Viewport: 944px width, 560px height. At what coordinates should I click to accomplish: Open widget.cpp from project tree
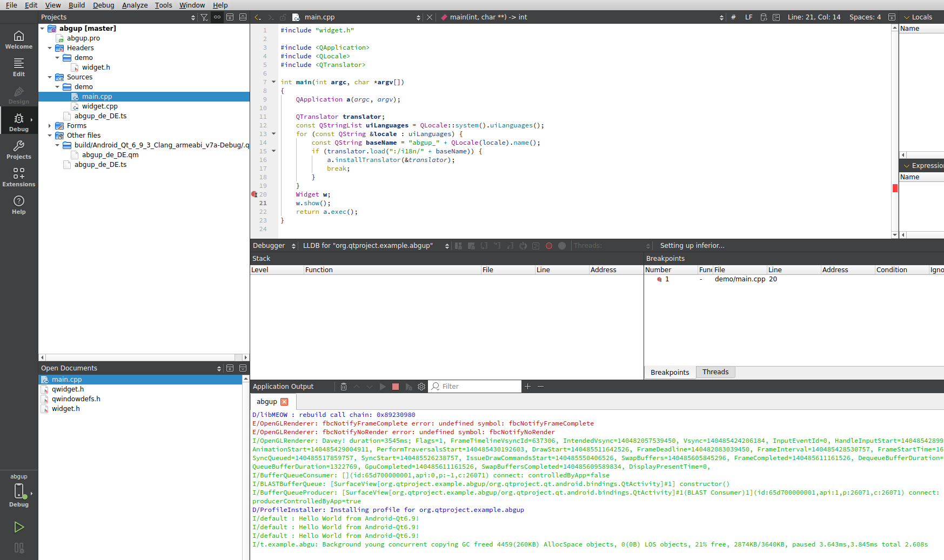[99, 106]
